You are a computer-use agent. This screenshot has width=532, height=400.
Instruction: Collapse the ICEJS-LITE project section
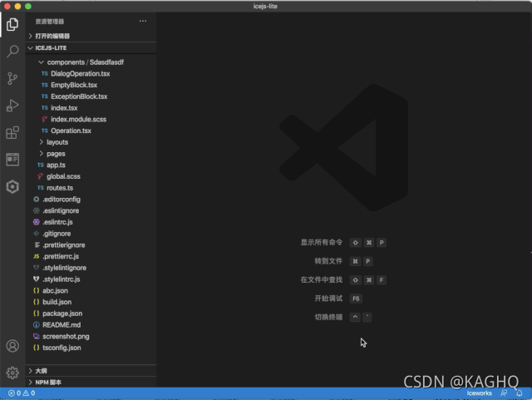pyautogui.click(x=91, y=48)
